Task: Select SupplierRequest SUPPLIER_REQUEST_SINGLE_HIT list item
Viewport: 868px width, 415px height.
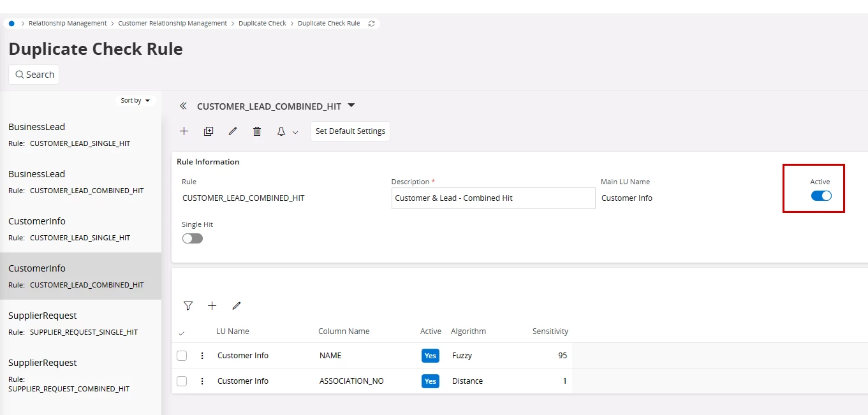Action: coord(80,323)
